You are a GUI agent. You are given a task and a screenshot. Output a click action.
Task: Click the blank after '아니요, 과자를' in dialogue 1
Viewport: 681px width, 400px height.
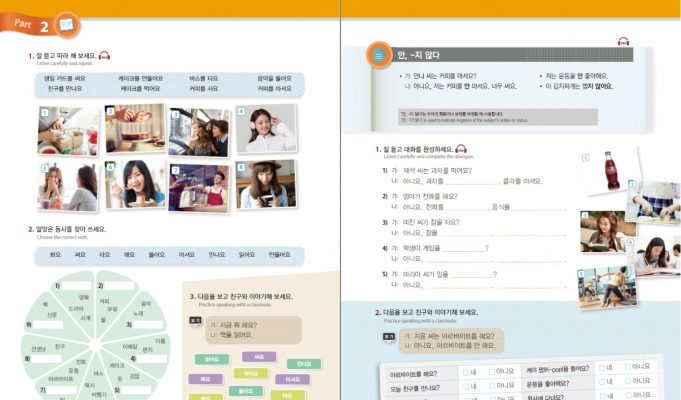(470, 182)
